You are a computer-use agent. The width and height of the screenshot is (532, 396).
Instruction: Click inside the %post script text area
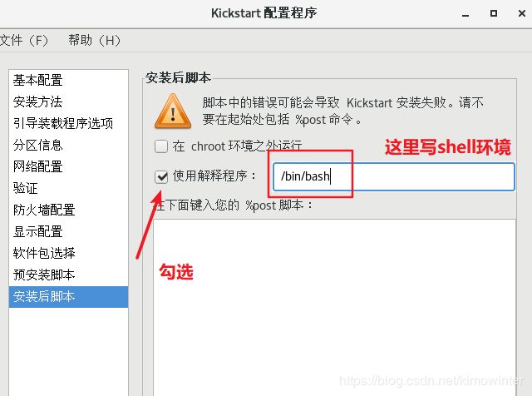click(334, 307)
